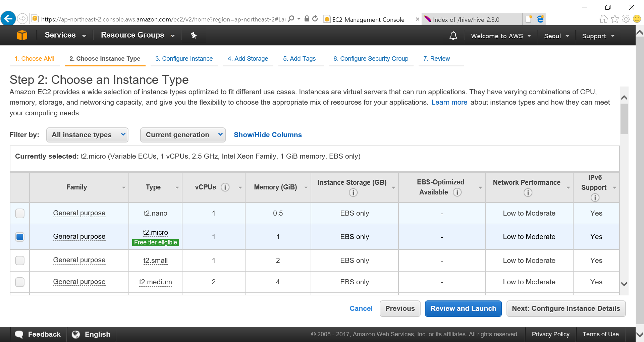Click the Feedback speech bubble icon
Screen dimensions: 644x342
click(x=19, y=334)
